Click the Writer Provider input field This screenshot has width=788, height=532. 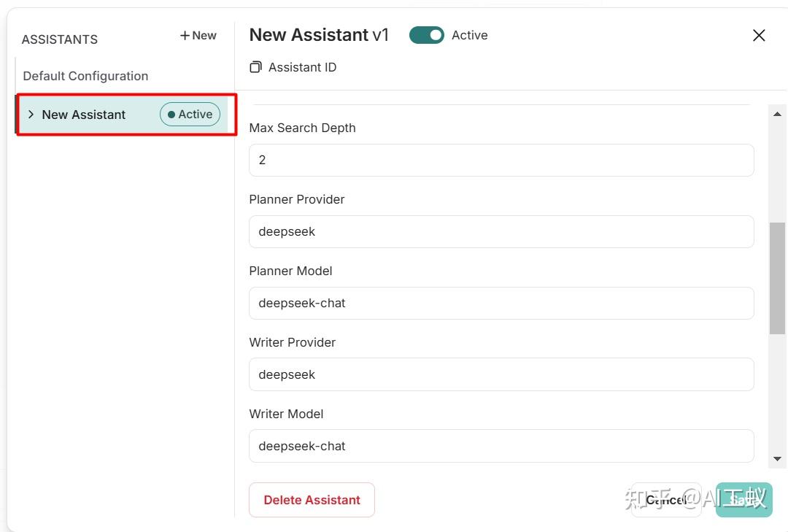[501, 374]
